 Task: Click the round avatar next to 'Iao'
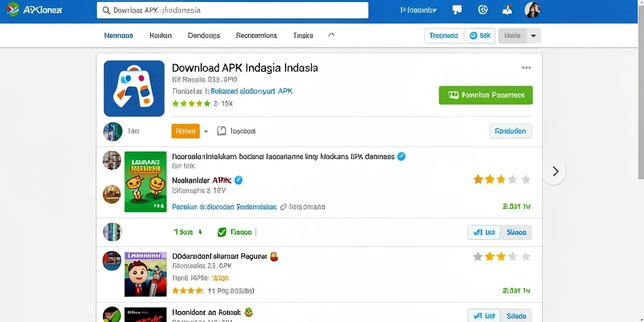point(113,131)
